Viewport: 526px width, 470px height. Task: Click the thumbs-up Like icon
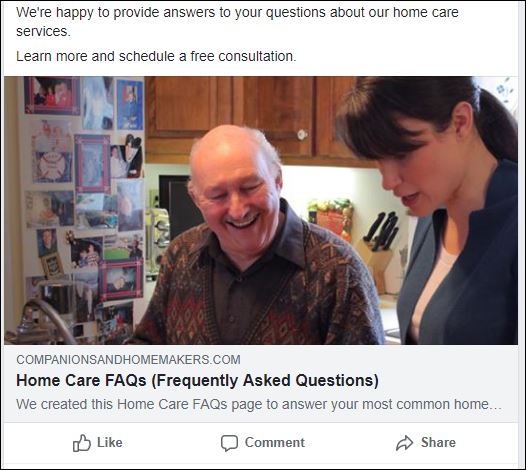(x=82, y=443)
